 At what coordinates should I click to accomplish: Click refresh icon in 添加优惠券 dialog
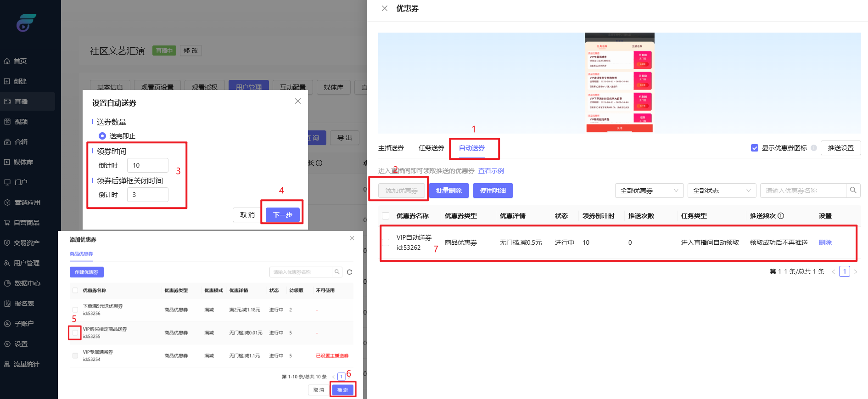(x=349, y=272)
